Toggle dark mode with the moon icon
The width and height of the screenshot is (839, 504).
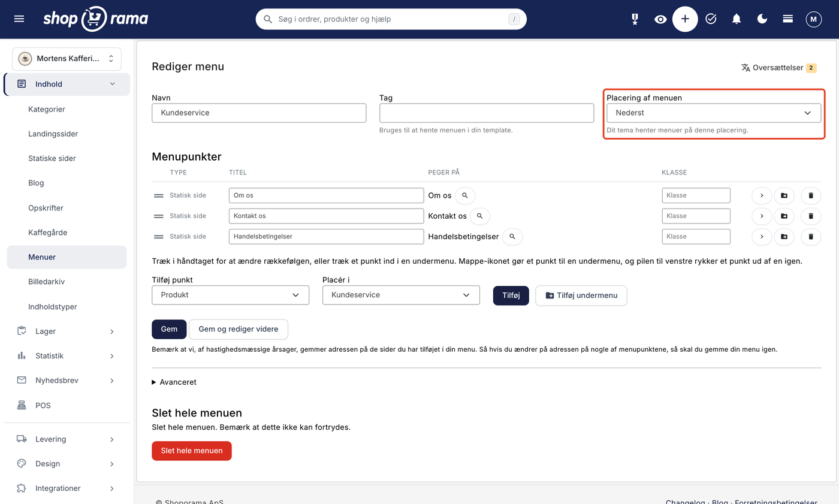pos(762,19)
